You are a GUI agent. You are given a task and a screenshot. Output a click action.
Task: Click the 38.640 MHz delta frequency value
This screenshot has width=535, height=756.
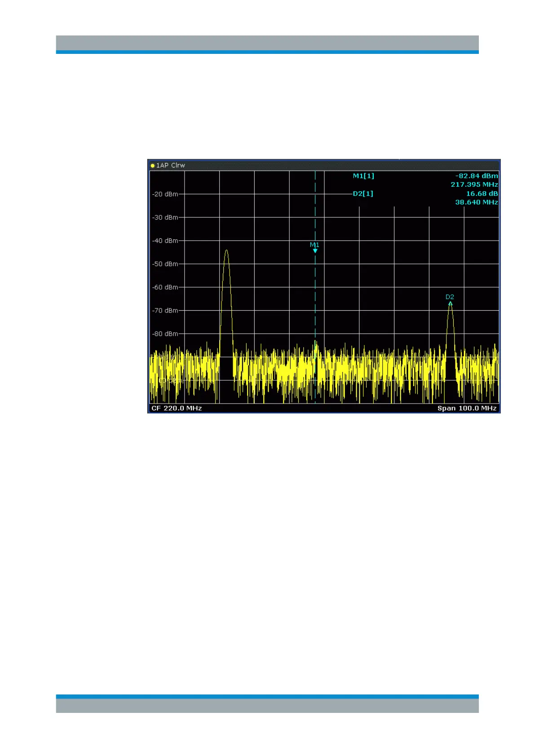tap(477, 202)
